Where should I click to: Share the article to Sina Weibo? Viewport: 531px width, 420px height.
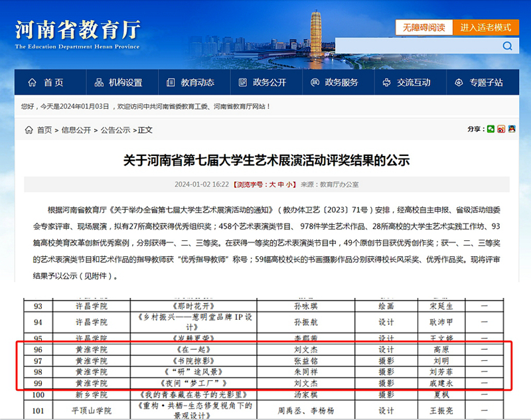[501, 129]
